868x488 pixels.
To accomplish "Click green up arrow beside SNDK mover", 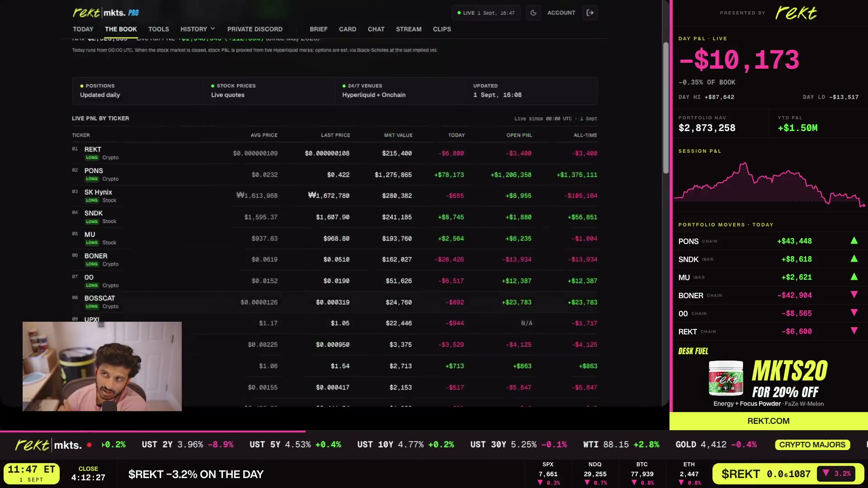I will tap(854, 259).
